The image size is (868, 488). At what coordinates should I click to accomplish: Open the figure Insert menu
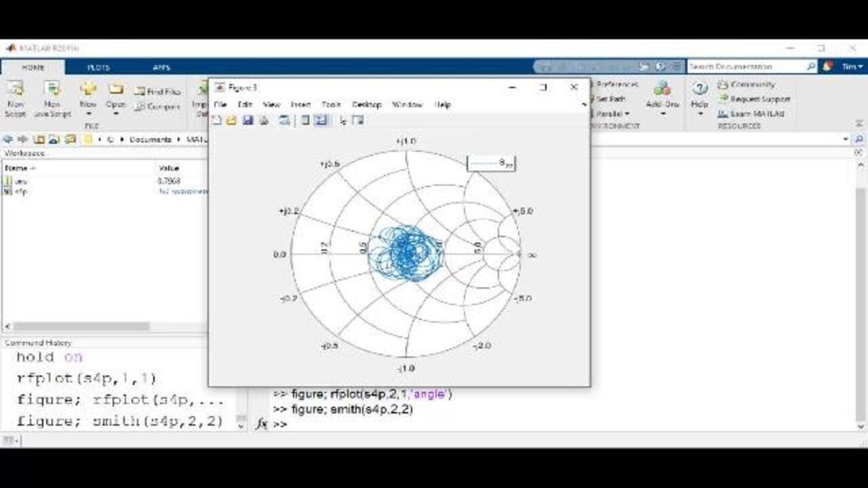(x=300, y=104)
